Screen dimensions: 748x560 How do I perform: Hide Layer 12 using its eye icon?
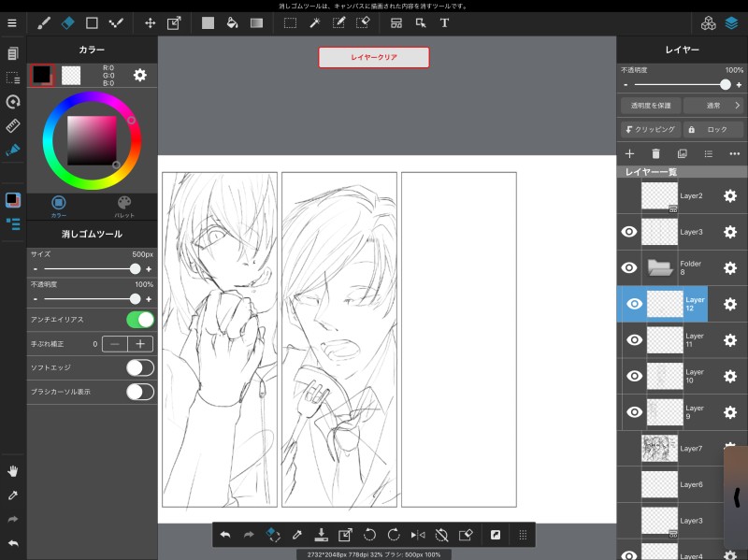coord(635,304)
